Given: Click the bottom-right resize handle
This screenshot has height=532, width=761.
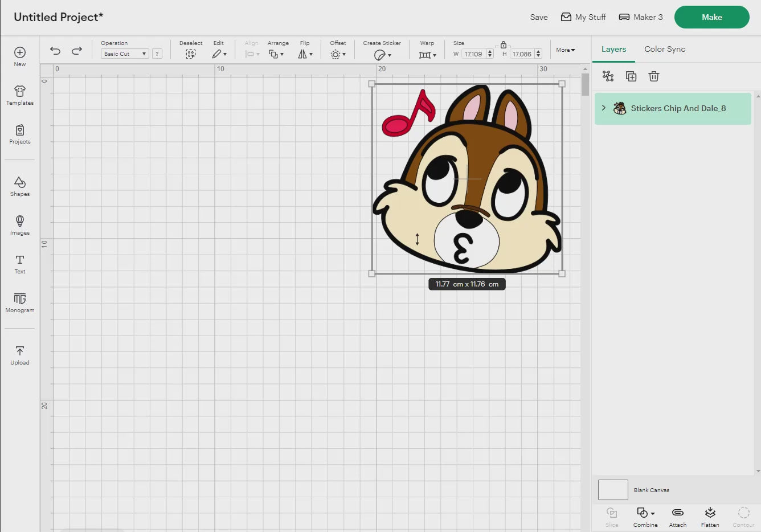Looking at the screenshot, I should point(562,274).
